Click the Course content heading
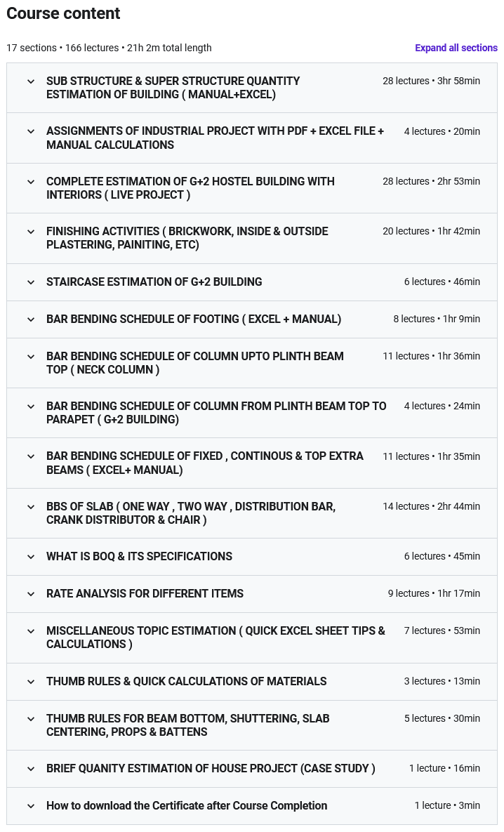Image resolution: width=504 pixels, height=832 pixels. coord(63,13)
